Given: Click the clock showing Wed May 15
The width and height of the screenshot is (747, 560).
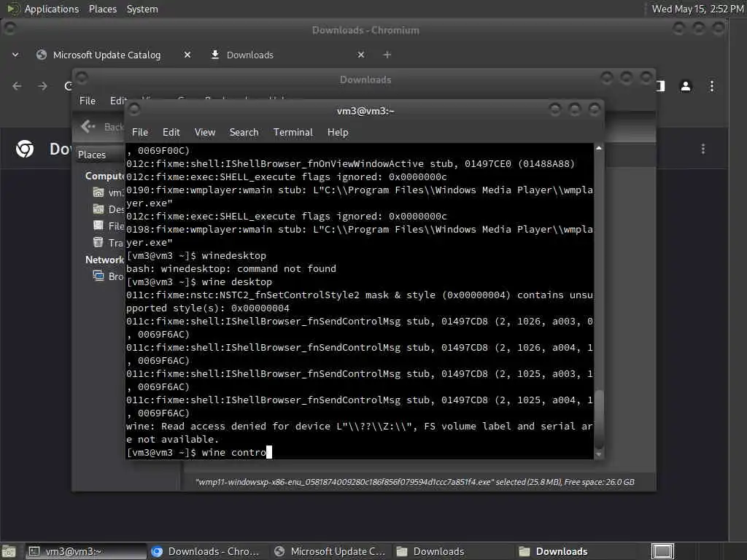Looking at the screenshot, I should [697, 9].
